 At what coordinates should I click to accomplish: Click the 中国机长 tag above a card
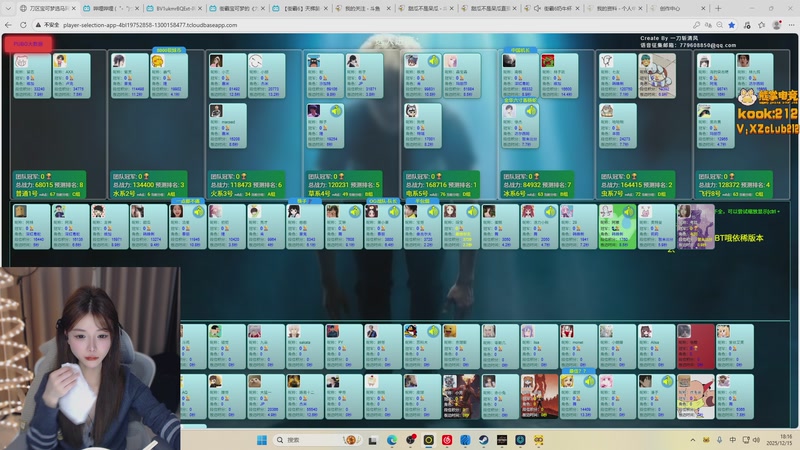[x=520, y=51]
